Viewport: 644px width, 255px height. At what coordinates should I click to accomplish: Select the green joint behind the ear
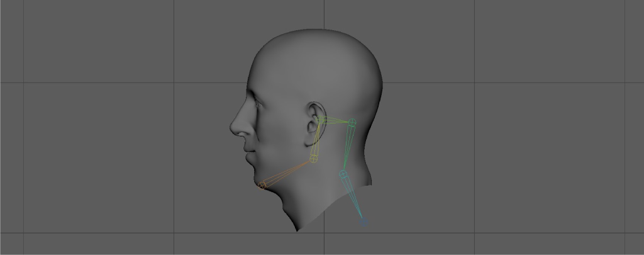tap(352, 122)
